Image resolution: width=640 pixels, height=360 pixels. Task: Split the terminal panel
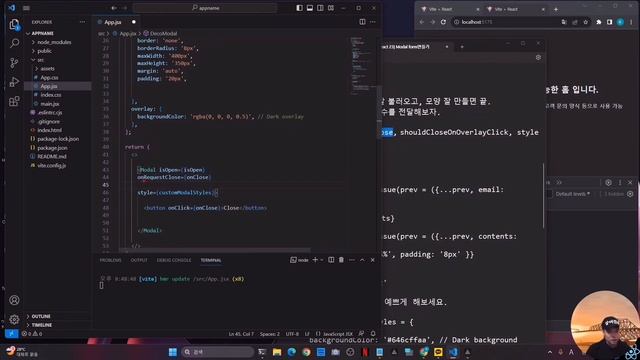(x=331, y=260)
